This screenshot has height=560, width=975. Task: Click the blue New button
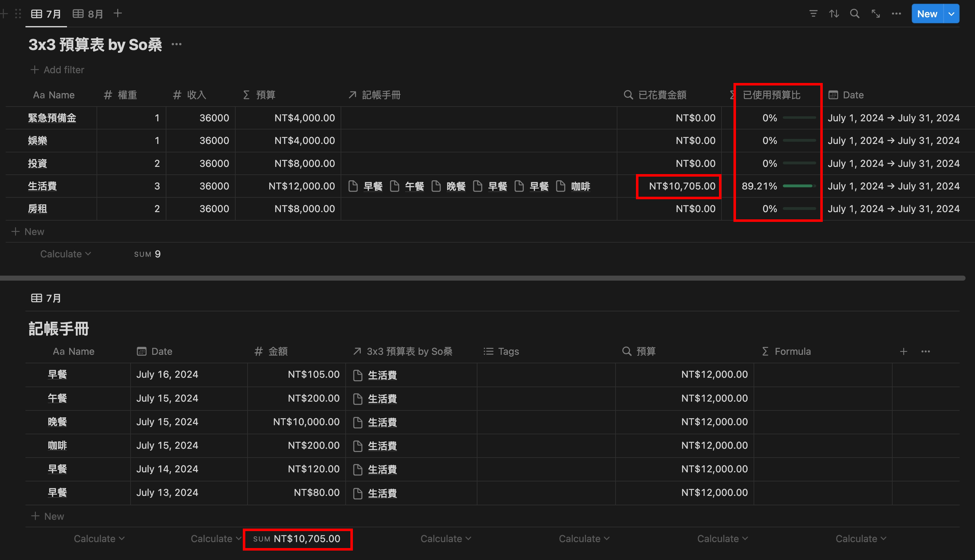(x=927, y=14)
